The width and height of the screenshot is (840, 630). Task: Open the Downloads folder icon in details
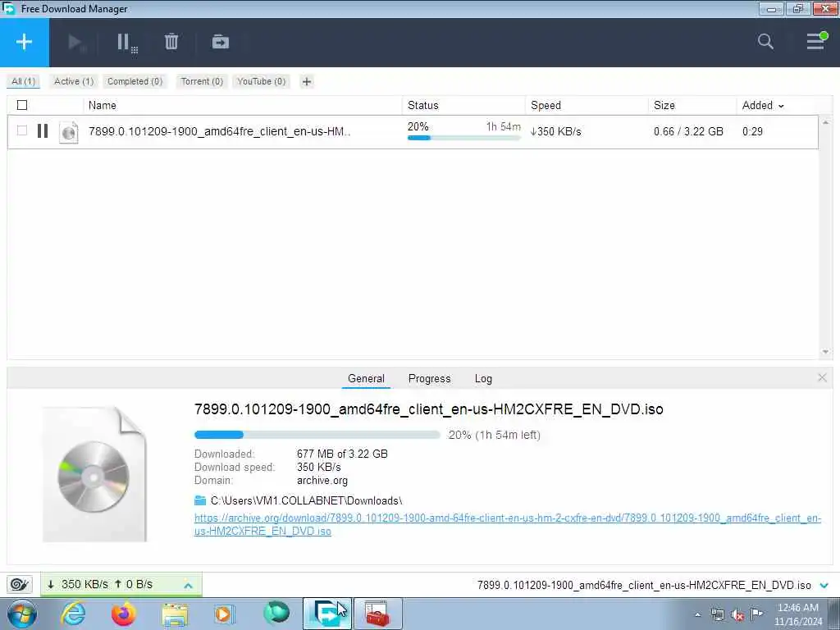tap(200, 500)
